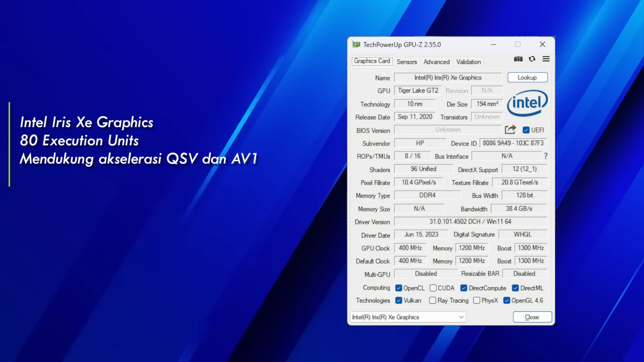The height and width of the screenshot is (362, 644).
Task: Click the Close button at bottom
Action: [x=532, y=317]
